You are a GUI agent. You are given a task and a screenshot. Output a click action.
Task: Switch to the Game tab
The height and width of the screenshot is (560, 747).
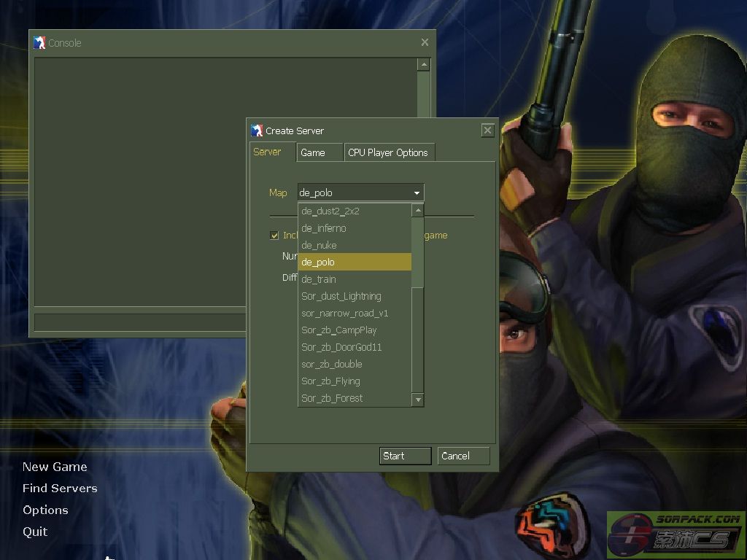point(313,152)
